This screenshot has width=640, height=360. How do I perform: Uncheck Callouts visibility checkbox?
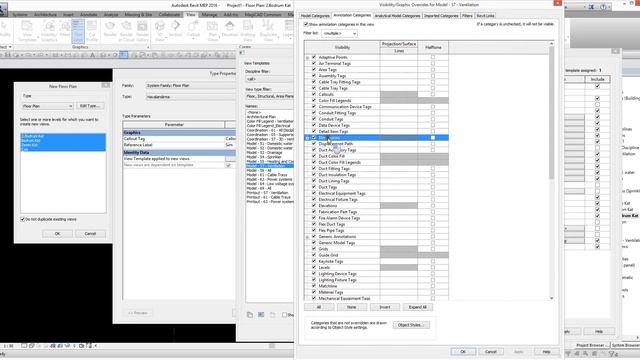pos(314,94)
